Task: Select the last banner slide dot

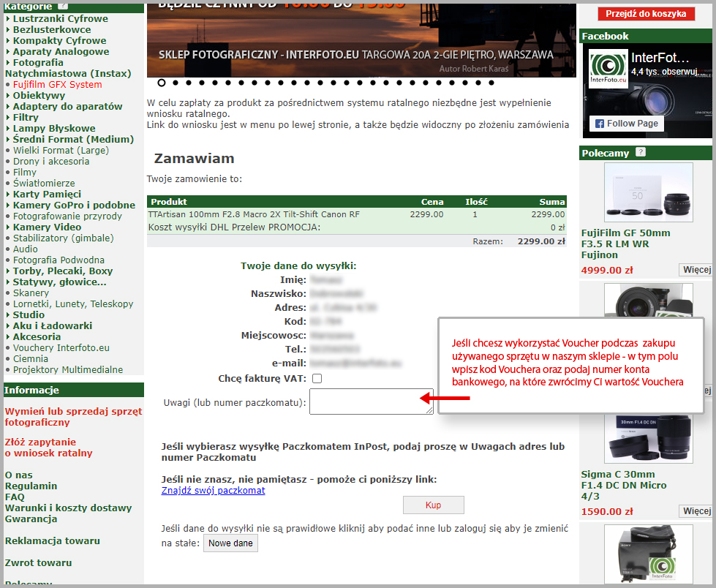Action: click(491, 83)
